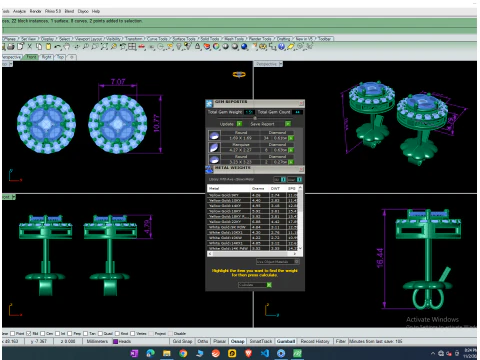Screen dimensions: 480x360
Task: Open Brave browser from the taskbar
Action: pyautogui.click(x=248, y=353)
